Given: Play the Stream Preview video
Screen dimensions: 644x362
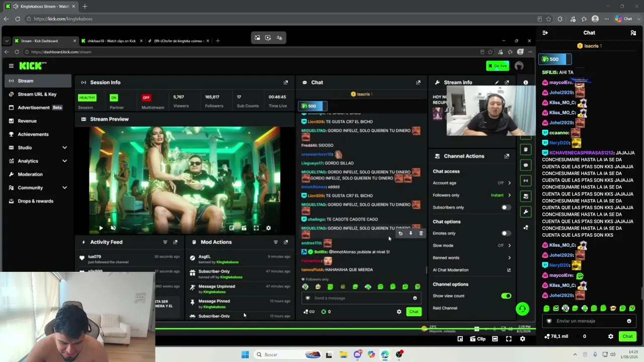Looking at the screenshot, I should 101,228.
